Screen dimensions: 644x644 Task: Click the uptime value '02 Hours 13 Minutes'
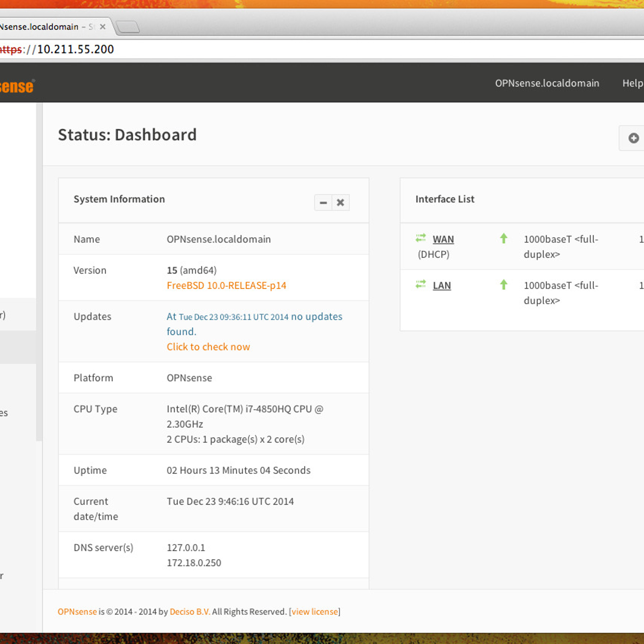coord(239,470)
